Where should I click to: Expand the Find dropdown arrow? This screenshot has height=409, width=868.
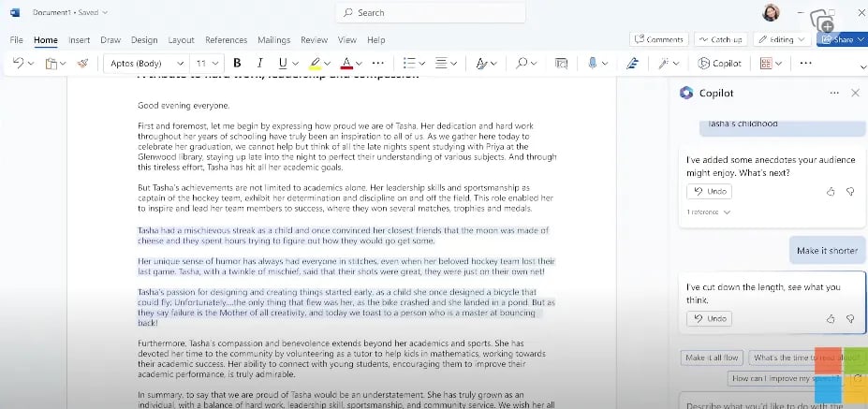point(534,64)
